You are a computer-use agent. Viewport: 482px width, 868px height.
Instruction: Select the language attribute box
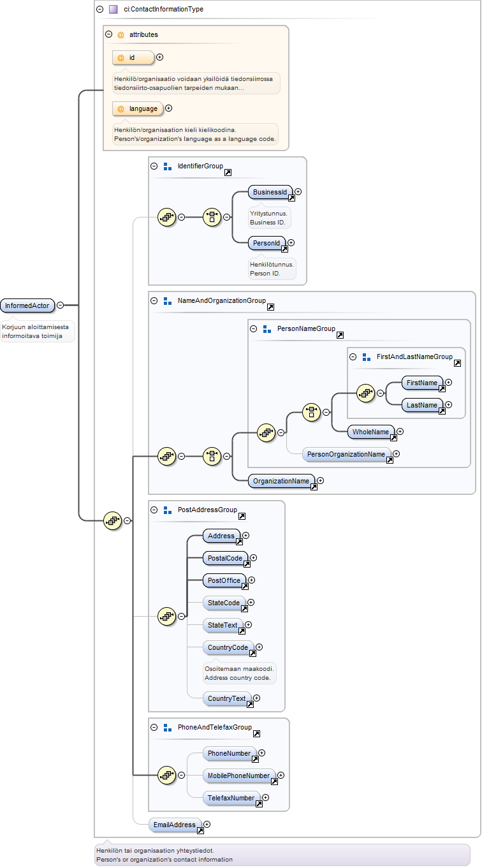[x=137, y=108]
